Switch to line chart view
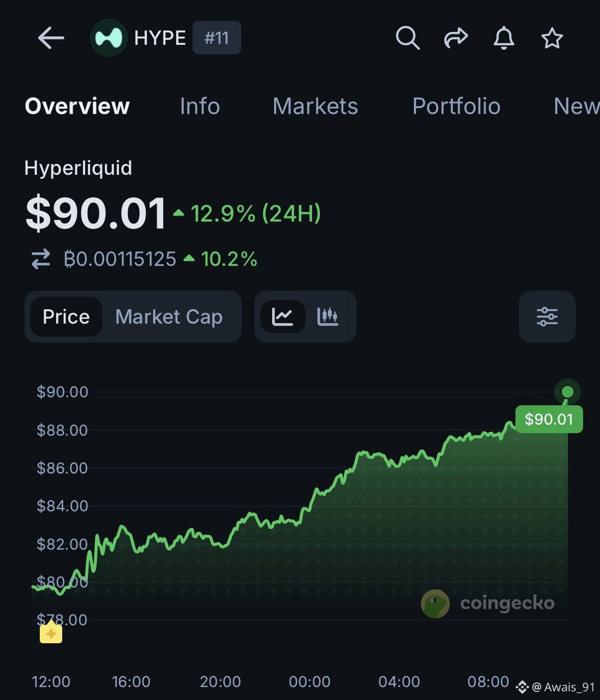Viewport: 600px width, 700px height. (282, 317)
